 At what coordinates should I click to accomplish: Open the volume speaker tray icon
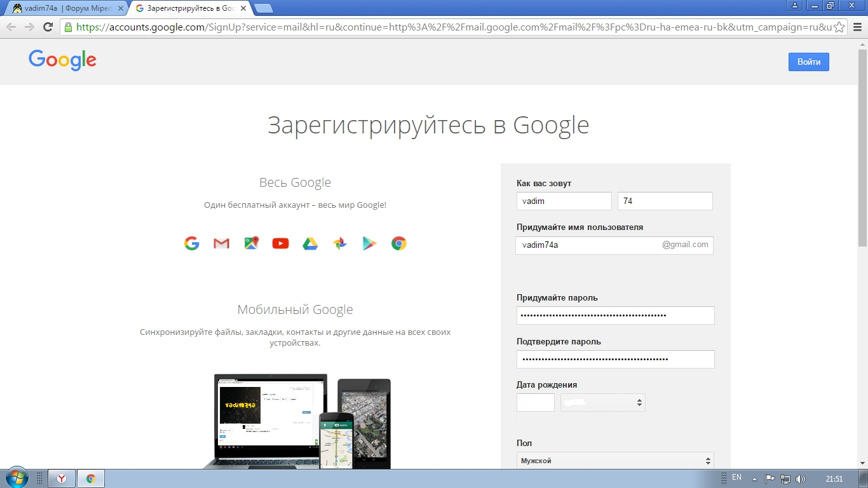point(800,479)
